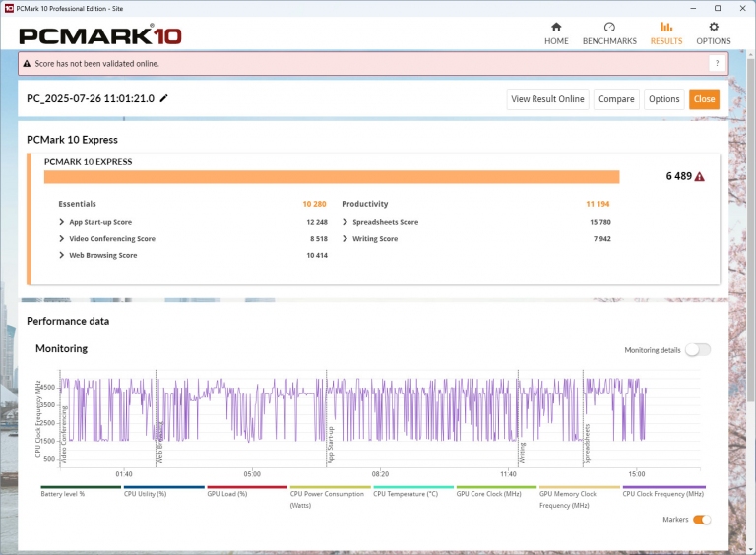Expand Web Browsing Score details
This screenshot has width=756, height=555.
pos(61,255)
